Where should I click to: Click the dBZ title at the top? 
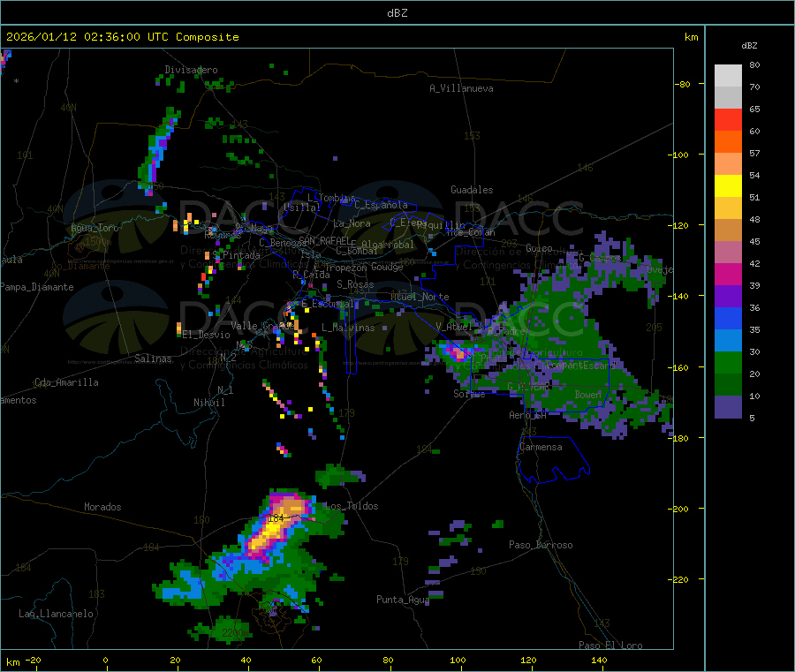(397, 13)
